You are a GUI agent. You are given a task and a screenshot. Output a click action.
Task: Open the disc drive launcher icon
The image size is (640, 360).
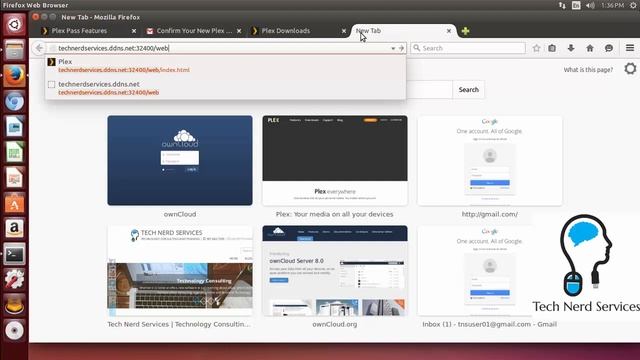(14, 331)
